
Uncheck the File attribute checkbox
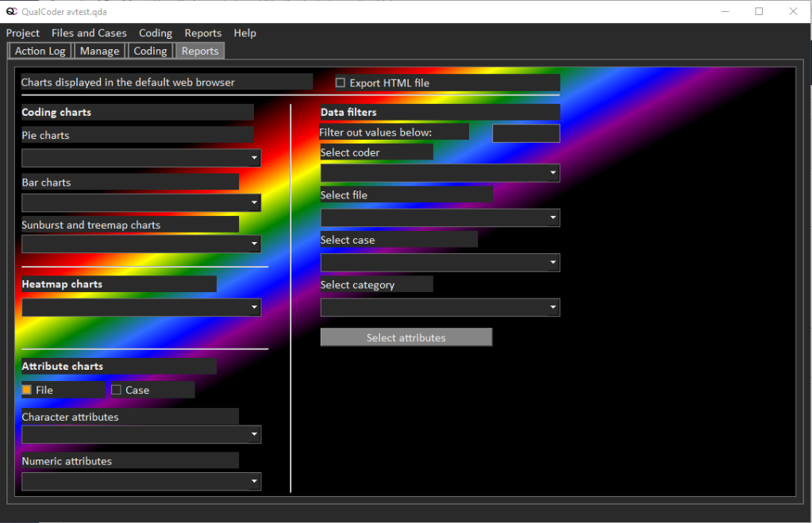pyautogui.click(x=27, y=390)
